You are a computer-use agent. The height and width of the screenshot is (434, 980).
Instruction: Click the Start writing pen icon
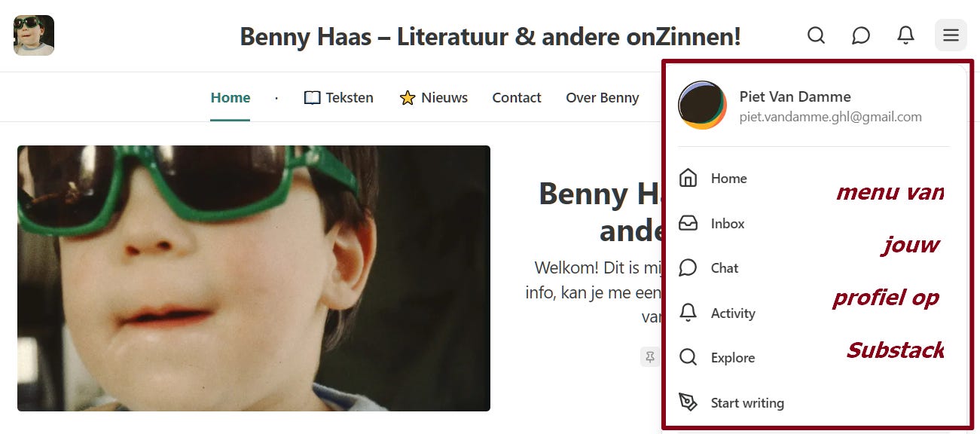click(x=688, y=402)
